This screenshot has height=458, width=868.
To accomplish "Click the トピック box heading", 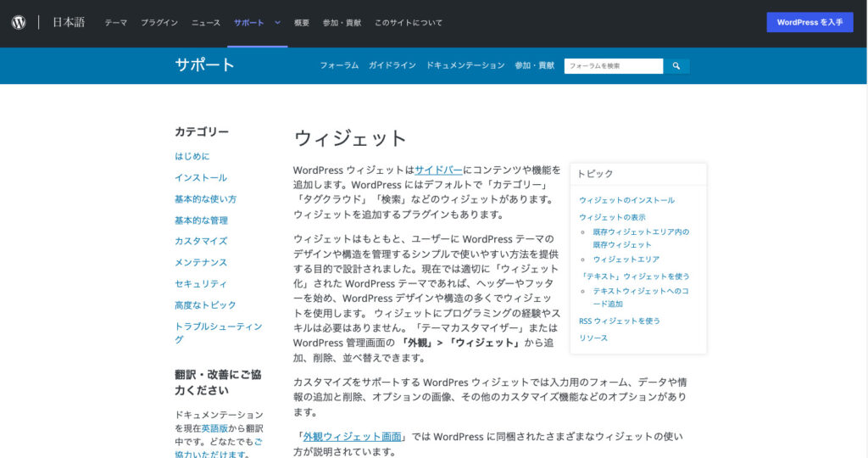I will (595, 174).
